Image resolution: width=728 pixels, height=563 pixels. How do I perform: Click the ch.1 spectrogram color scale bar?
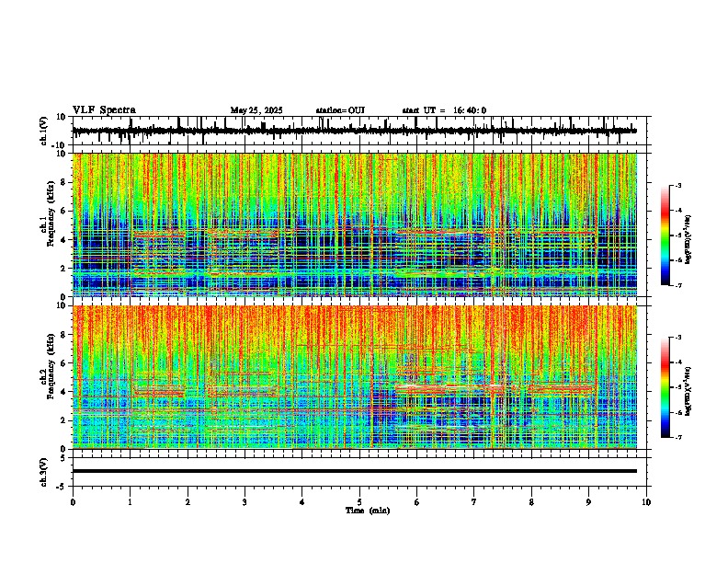(665, 236)
